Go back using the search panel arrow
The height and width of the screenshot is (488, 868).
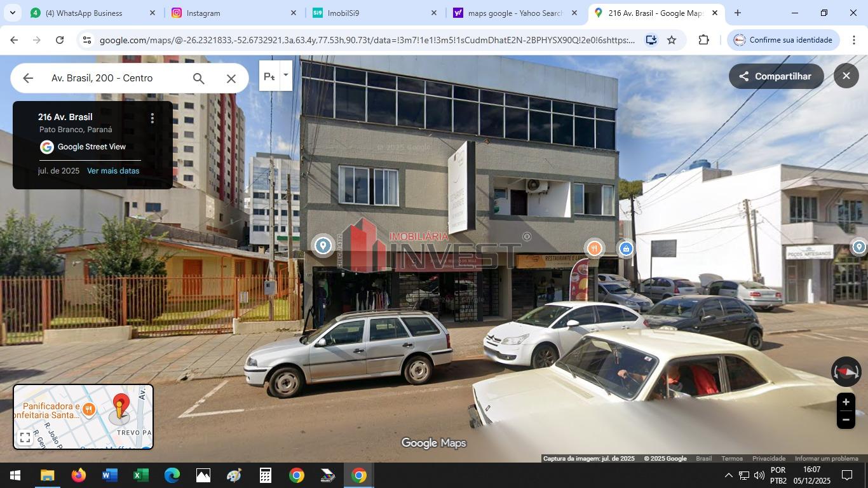[x=28, y=78]
